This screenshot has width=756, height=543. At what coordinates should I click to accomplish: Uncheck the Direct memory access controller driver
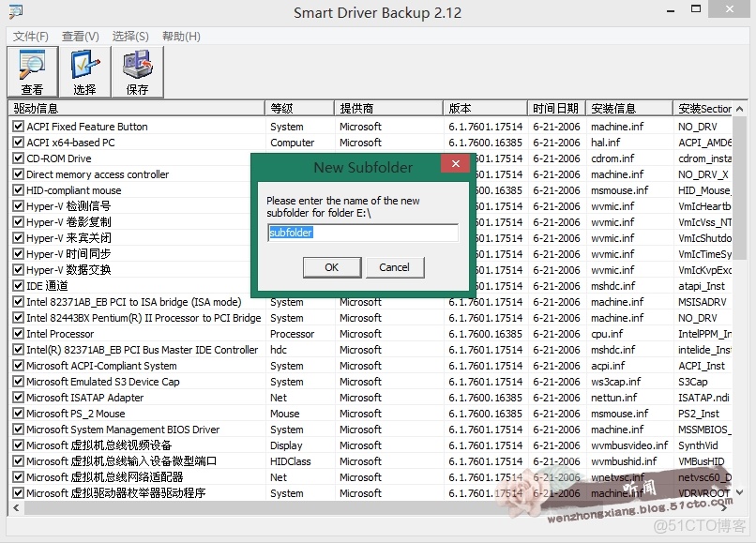(x=19, y=173)
